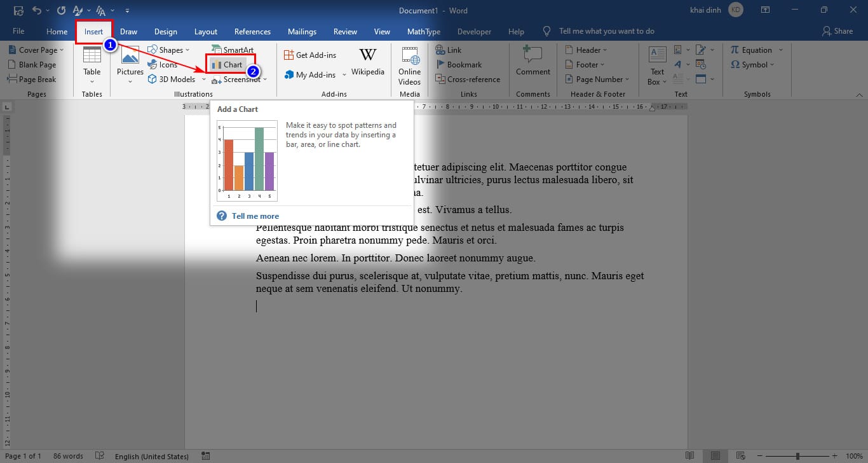Viewport: 868px width, 463px height.
Task: Insert a SmartArt graphic
Action: pos(232,50)
